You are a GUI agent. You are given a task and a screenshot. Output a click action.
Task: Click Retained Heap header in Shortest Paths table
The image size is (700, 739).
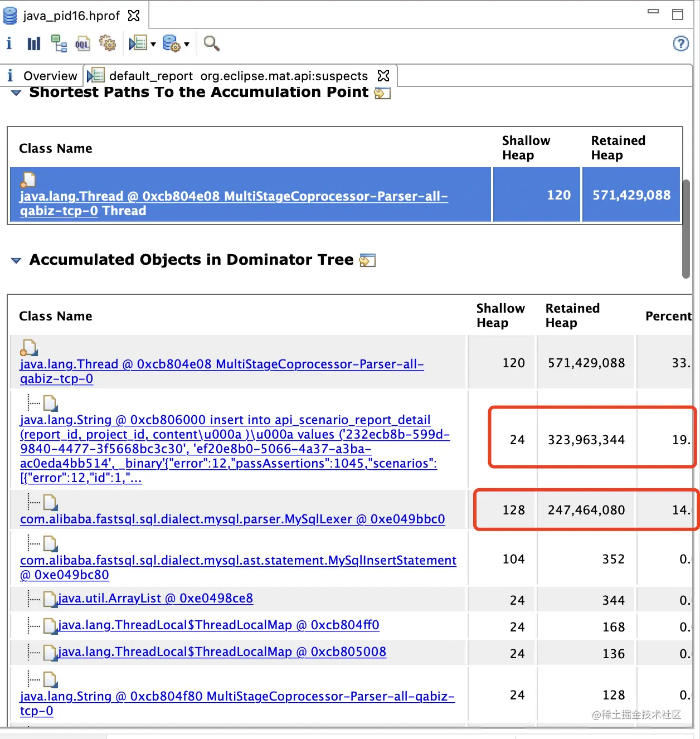pos(618,148)
